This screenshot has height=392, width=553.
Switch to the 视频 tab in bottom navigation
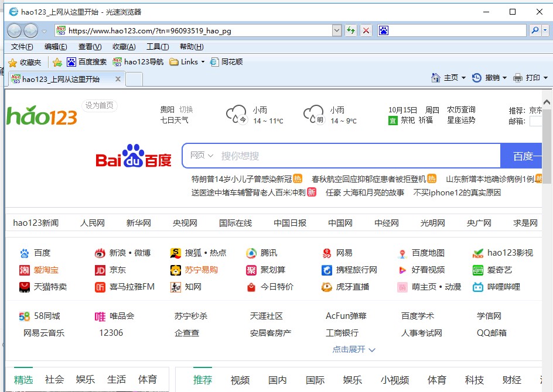(x=240, y=380)
